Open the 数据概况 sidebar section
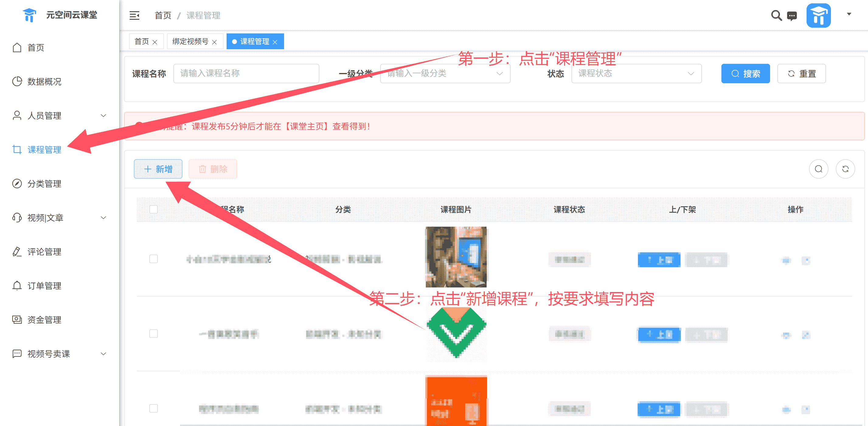 pyautogui.click(x=44, y=81)
